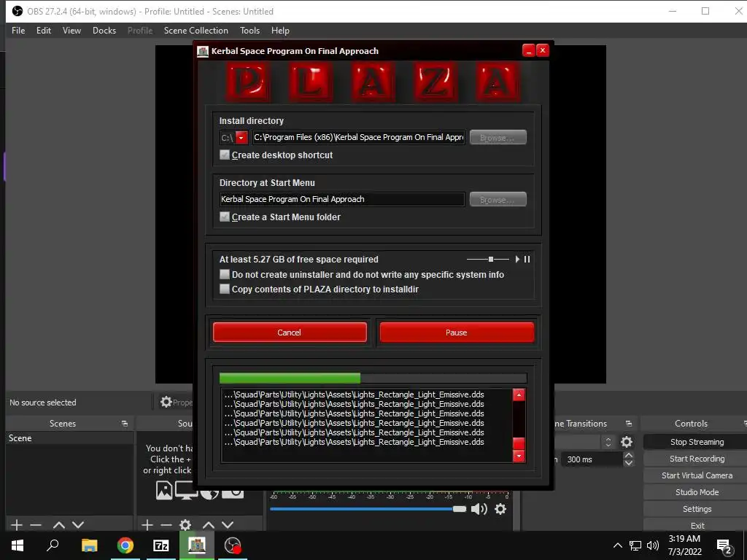
Task: Open the Edit menu in OBS
Action: (43, 31)
